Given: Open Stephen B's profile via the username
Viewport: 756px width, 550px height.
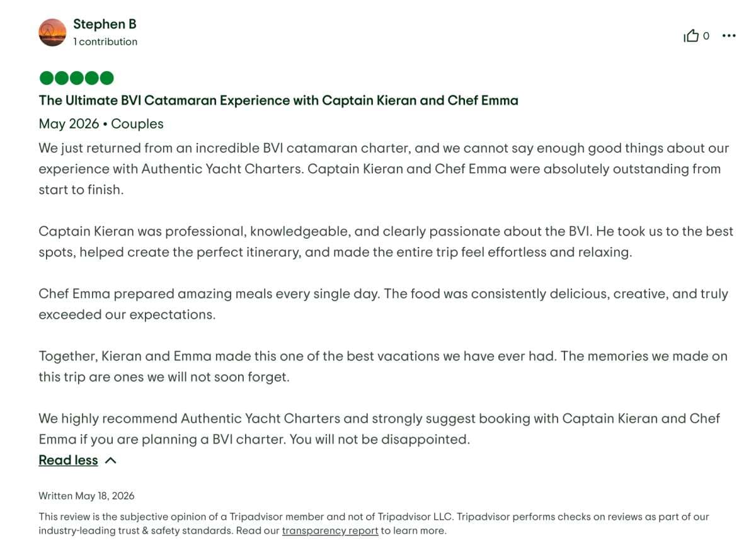Looking at the screenshot, I should (x=105, y=24).
